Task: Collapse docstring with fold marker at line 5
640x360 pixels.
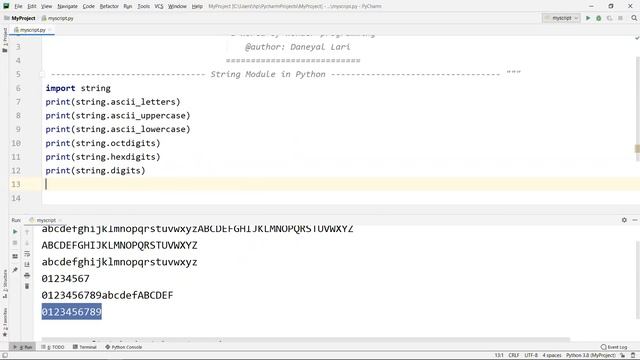Action: pos(42,74)
